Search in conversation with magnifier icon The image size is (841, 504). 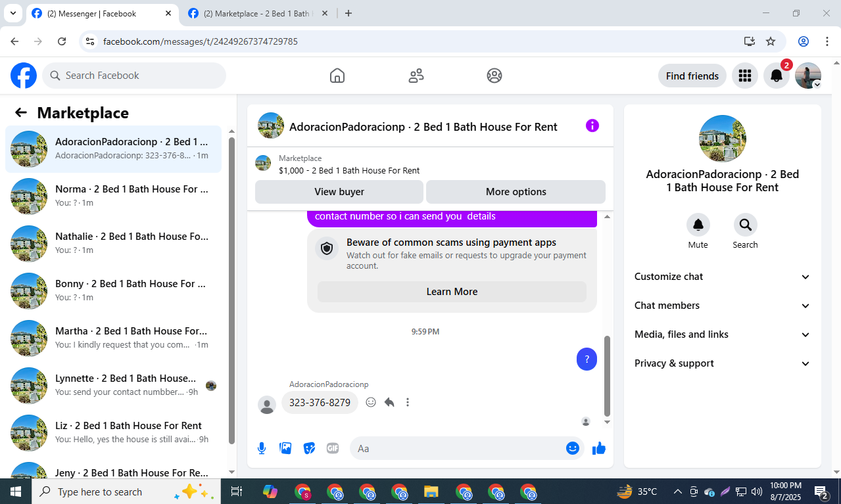point(745,225)
